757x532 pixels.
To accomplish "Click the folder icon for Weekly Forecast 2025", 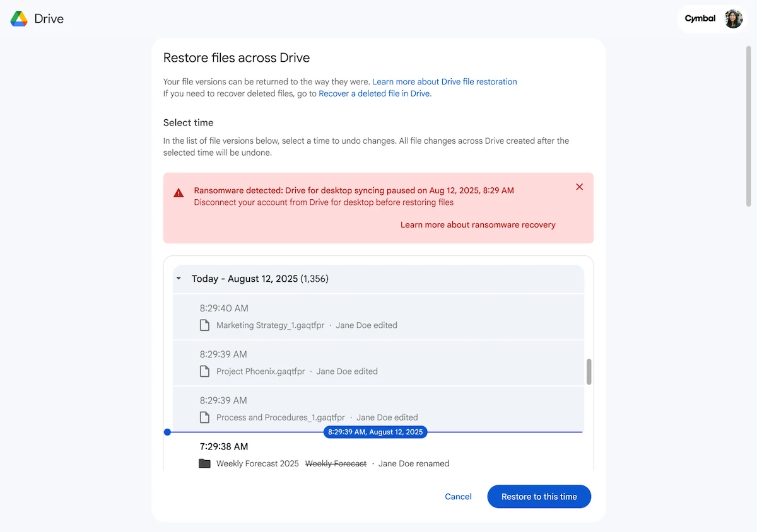I will click(x=204, y=463).
